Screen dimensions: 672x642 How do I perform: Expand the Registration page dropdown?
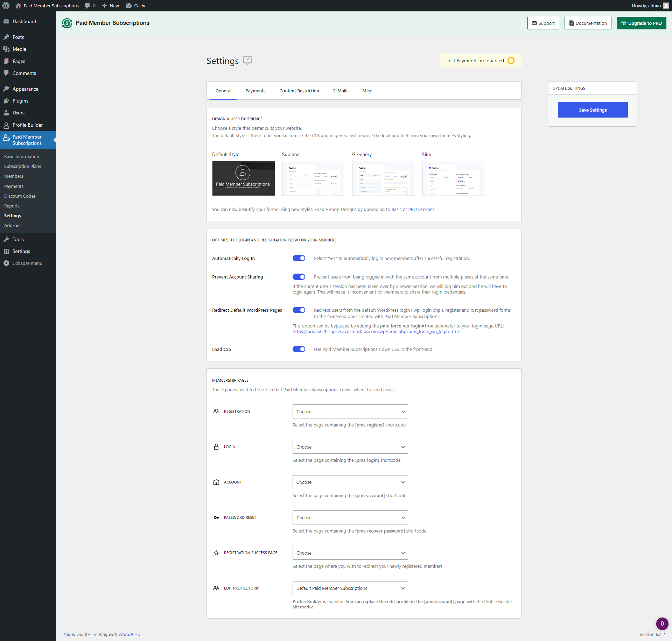350,411
